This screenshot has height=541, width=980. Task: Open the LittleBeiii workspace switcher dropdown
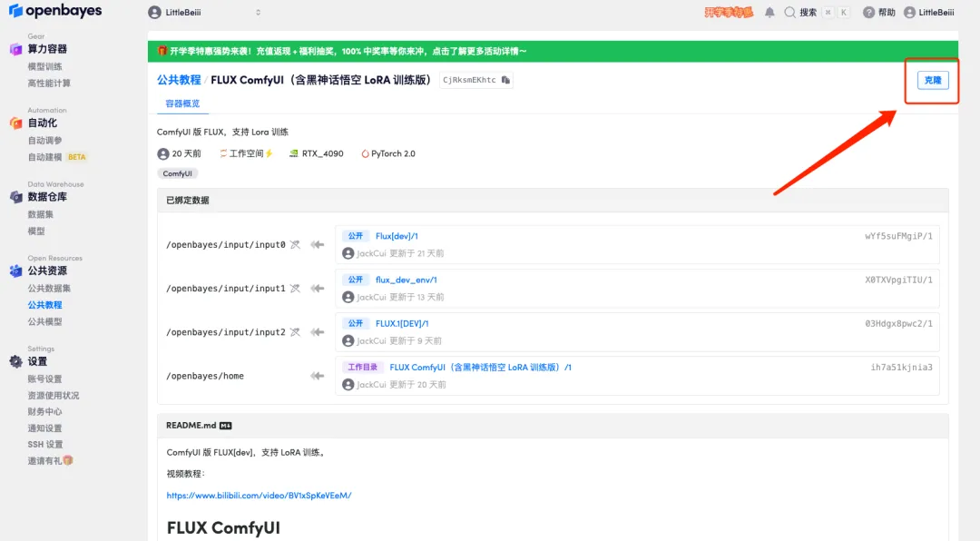pos(205,13)
